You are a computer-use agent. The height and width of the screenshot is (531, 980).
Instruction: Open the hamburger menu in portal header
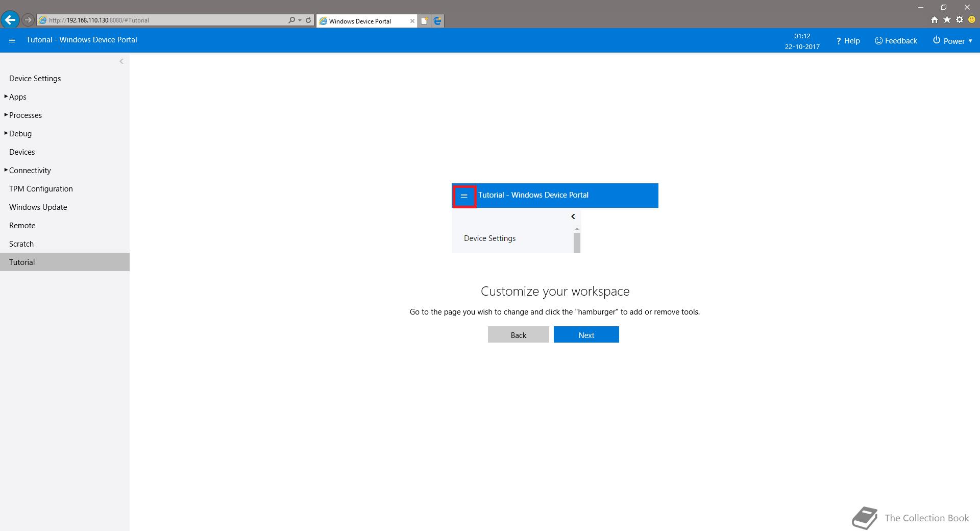[13, 40]
